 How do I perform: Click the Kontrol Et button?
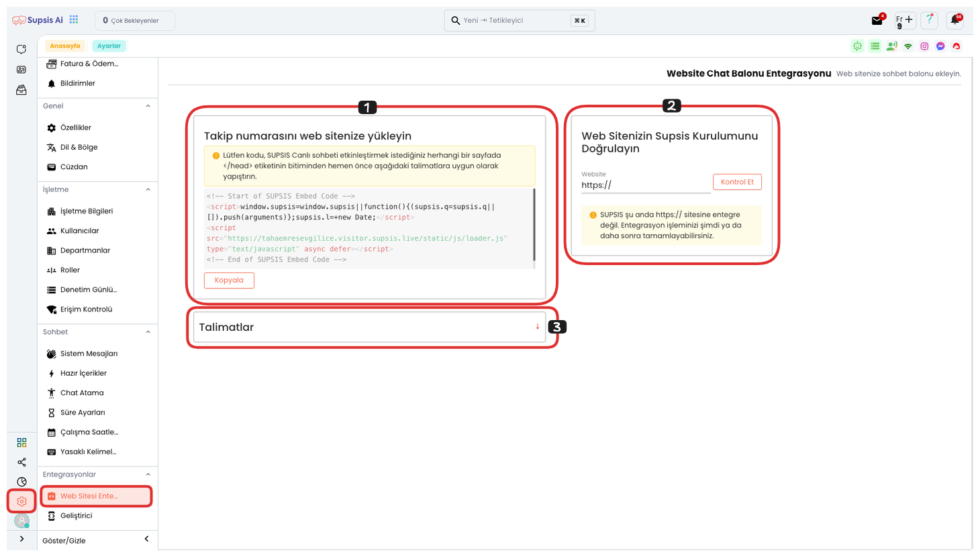(x=737, y=182)
